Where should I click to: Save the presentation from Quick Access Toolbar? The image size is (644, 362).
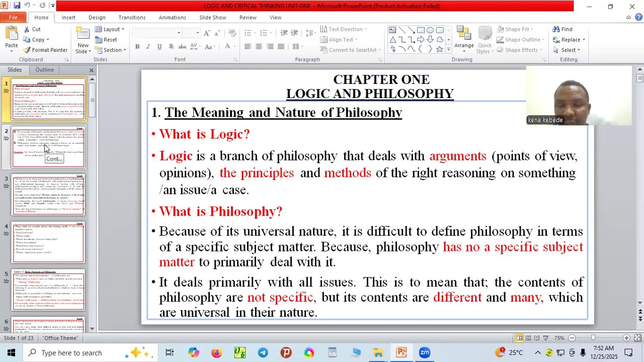pos(17,6)
